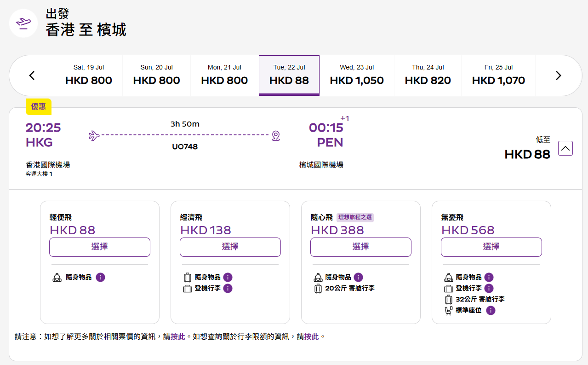Collapse the flight details with the up chevron
Viewport: 588px width, 365px height.
pos(565,148)
